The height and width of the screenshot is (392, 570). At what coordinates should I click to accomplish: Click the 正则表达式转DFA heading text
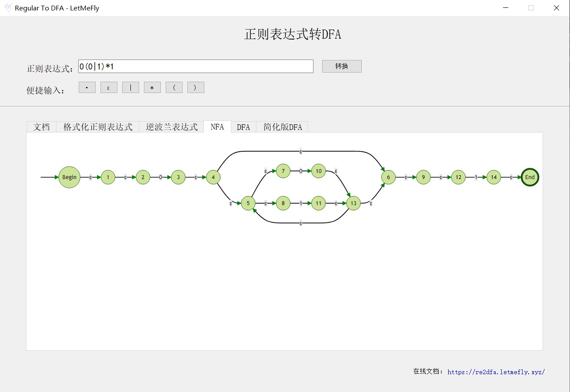pyautogui.click(x=293, y=34)
